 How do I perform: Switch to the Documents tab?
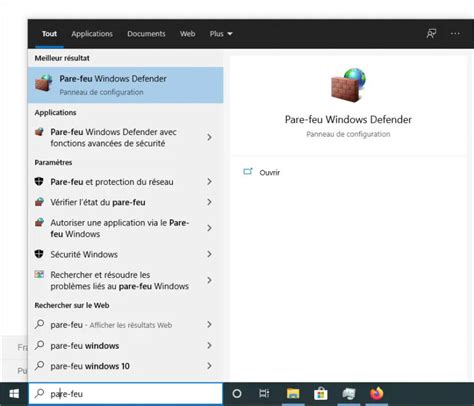tap(146, 34)
